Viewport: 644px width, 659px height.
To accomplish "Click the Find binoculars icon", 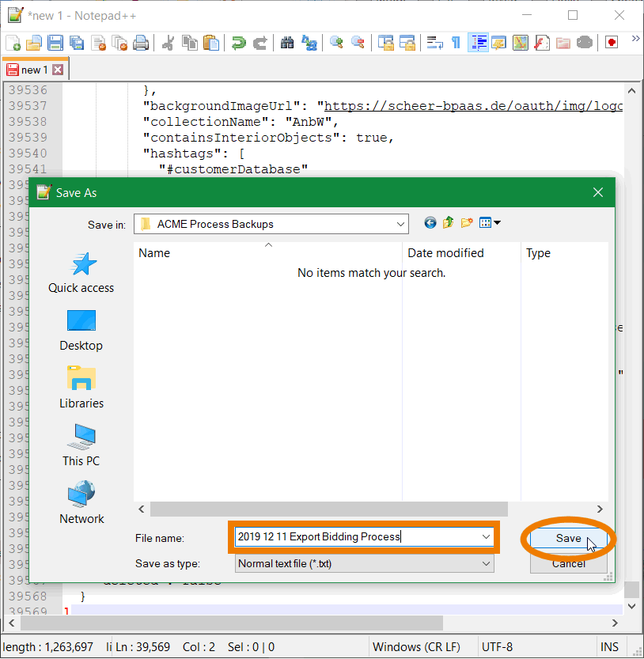I will (x=287, y=43).
